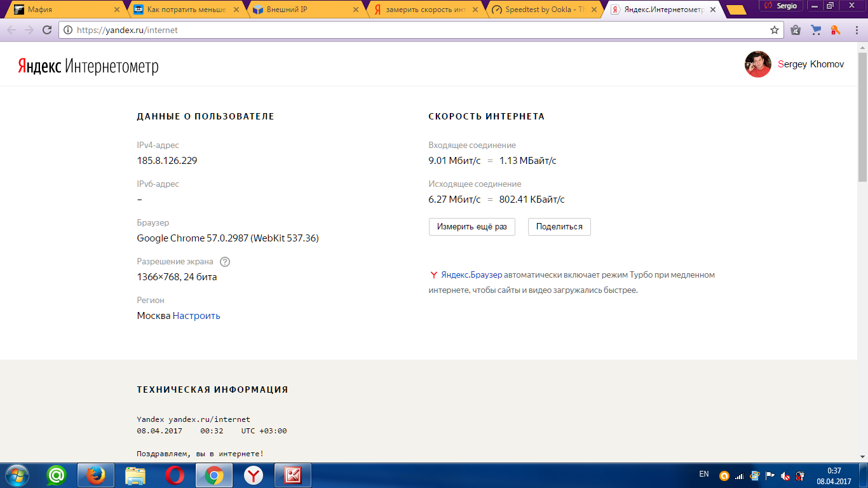Open Mail.Ru Agent from the taskbar
The image size is (868, 488).
pyautogui.click(x=57, y=475)
